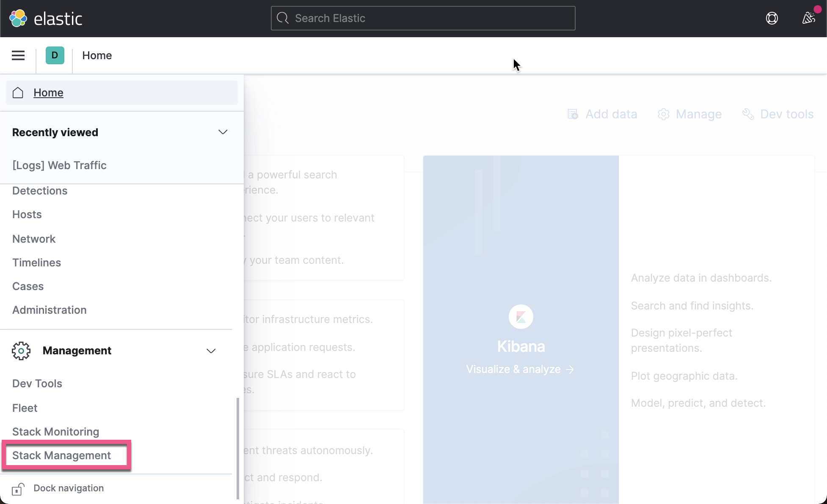Collapse the Management section chevron
This screenshot has height=504, width=827.
211,351
